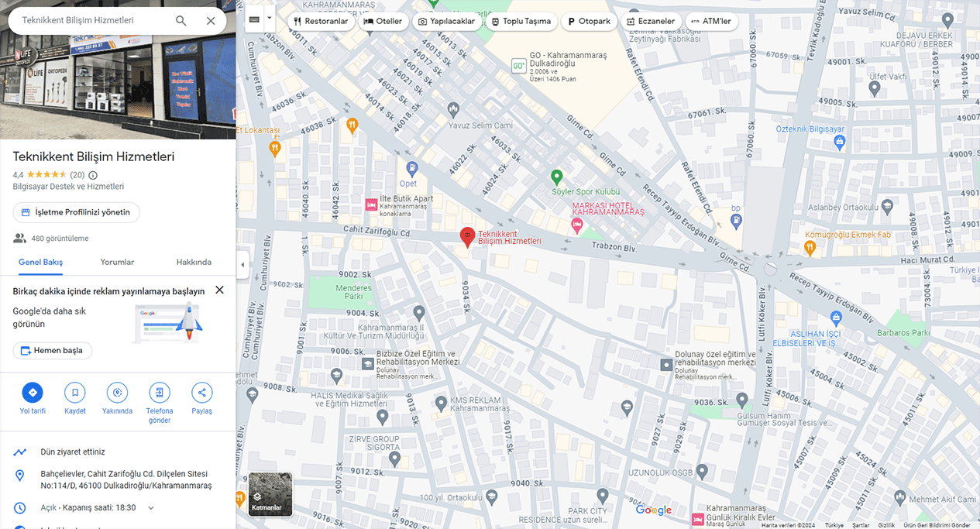Click the 4.4 star rating stars
This screenshot has width=980, height=529.
[x=48, y=175]
